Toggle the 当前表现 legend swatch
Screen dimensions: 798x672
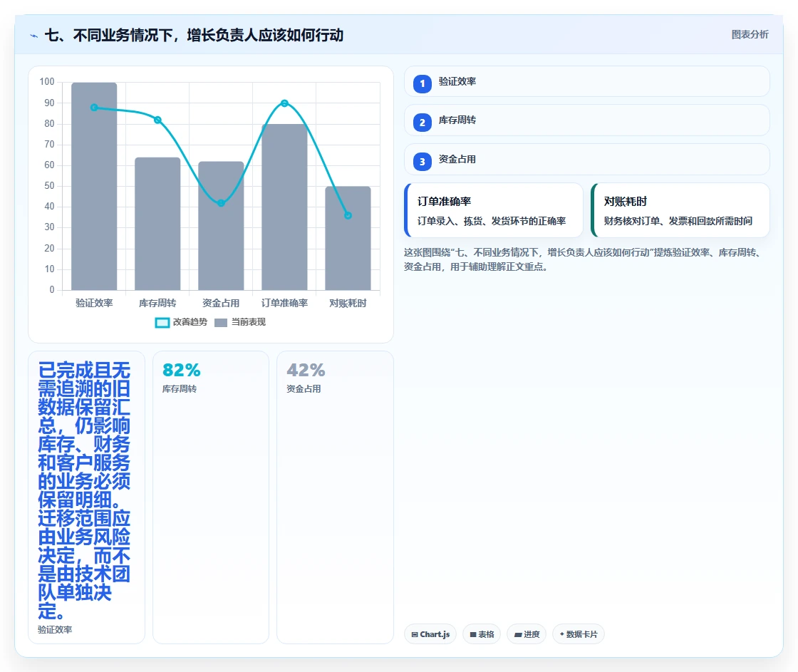[220, 322]
